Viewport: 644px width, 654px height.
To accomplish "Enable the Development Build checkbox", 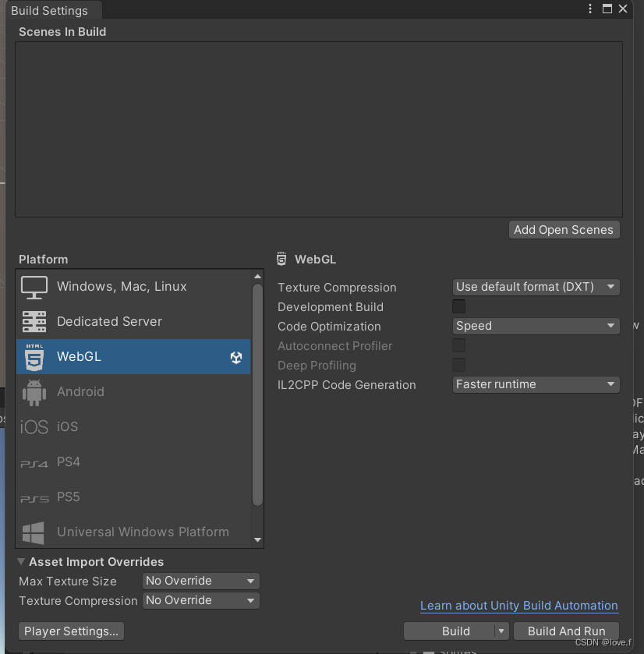I will pyautogui.click(x=458, y=306).
